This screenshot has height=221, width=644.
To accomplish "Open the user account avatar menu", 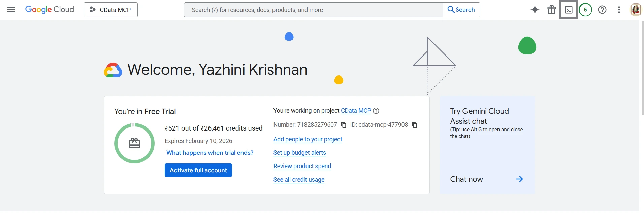I will coord(636,10).
